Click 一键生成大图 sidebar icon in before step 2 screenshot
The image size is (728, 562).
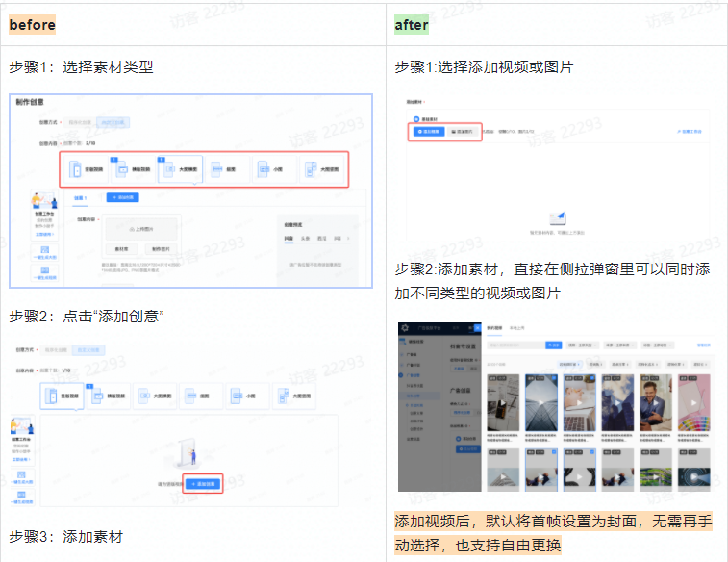point(22,474)
